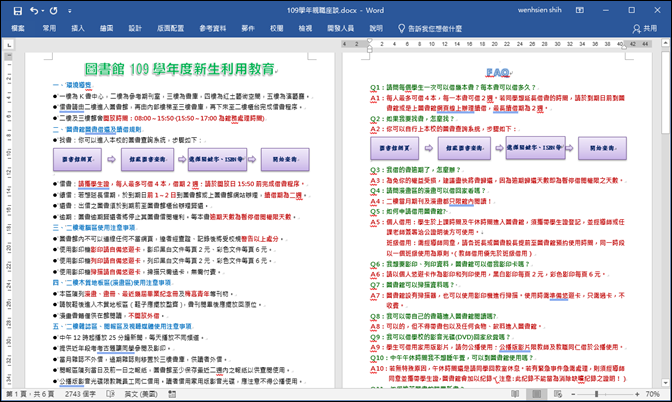This screenshot has height=402, width=672.
Task: Open the 參考資料 (References) tab
Action: 213,28
